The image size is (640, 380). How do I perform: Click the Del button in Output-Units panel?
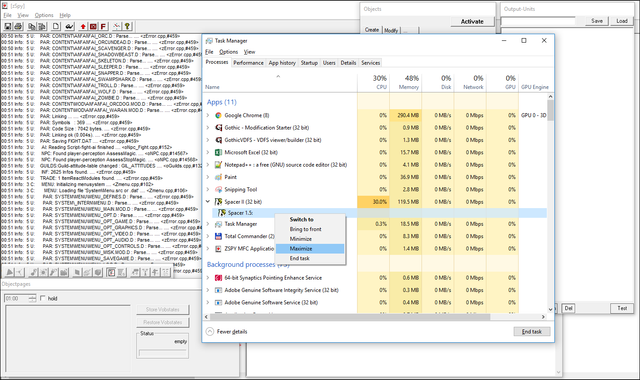click(569, 308)
